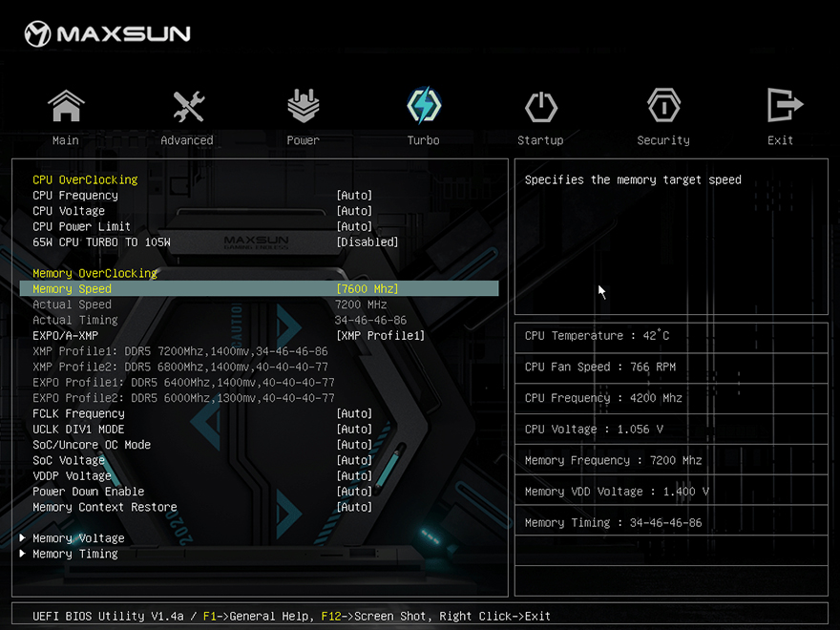Open Memory Speed [7600 Mhz] value
840x630 pixels.
(367, 288)
